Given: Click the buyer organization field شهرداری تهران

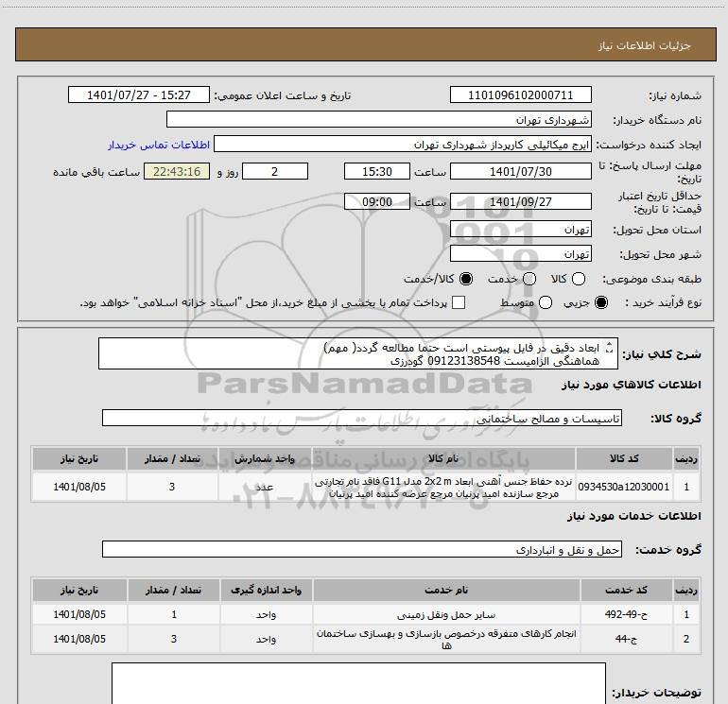Looking at the screenshot, I should pos(379,120).
